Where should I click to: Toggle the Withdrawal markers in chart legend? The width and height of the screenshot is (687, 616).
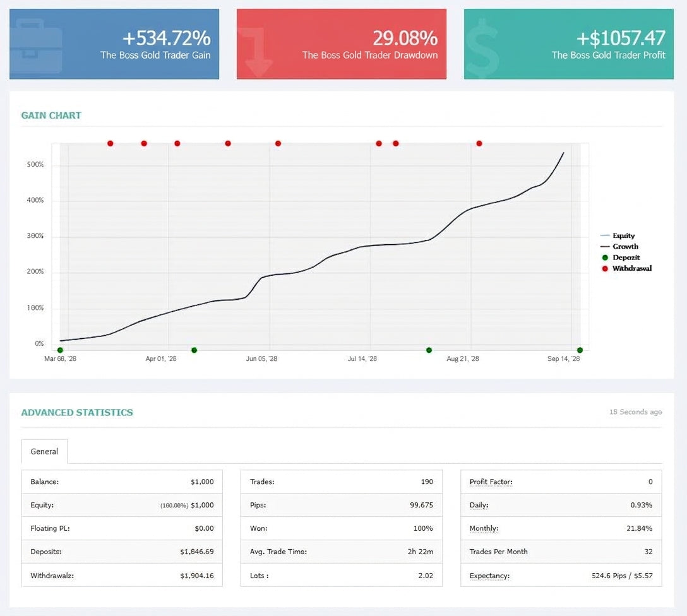tap(626, 268)
